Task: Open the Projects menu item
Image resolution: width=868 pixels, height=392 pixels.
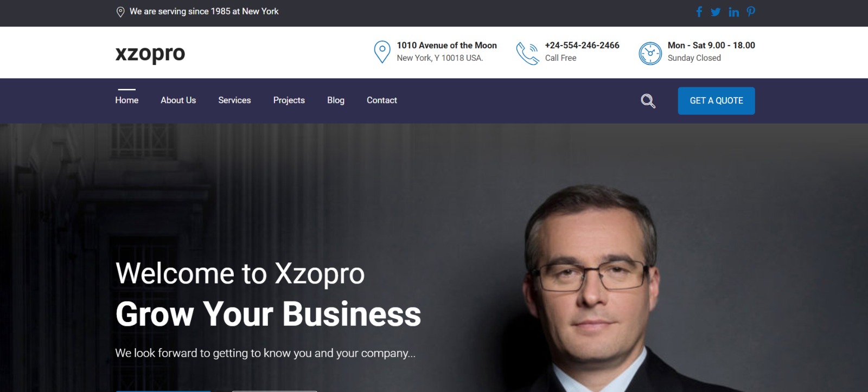Action: click(289, 100)
